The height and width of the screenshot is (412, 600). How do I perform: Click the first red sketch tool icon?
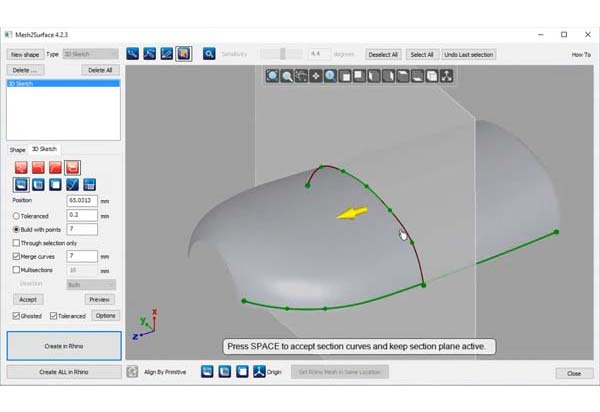21,166
